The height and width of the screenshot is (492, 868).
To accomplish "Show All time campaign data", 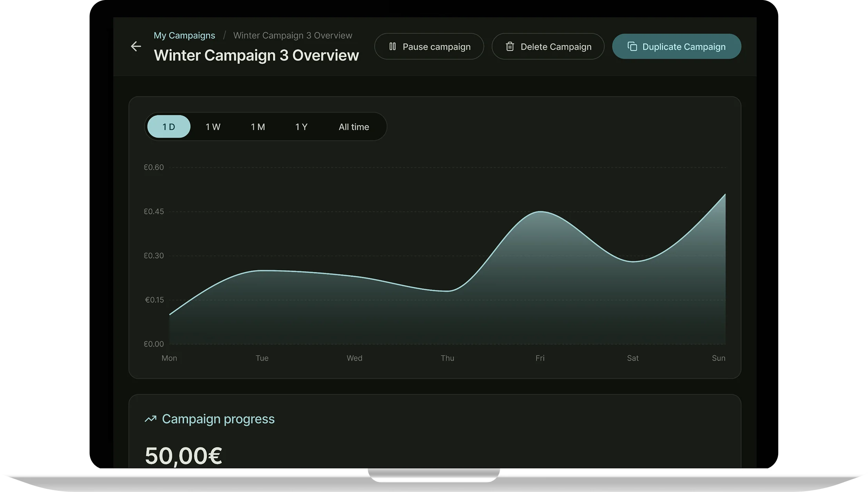I will [354, 126].
